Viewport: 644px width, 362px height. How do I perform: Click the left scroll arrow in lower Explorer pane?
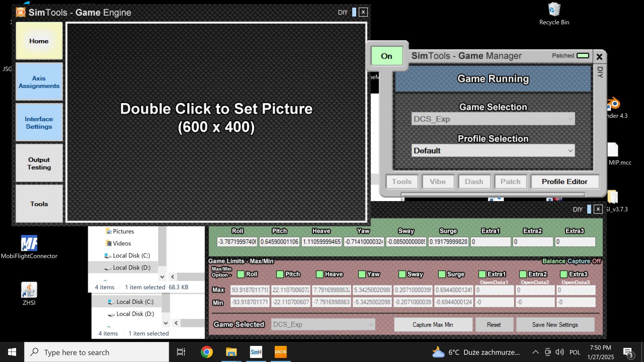pos(176,323)
